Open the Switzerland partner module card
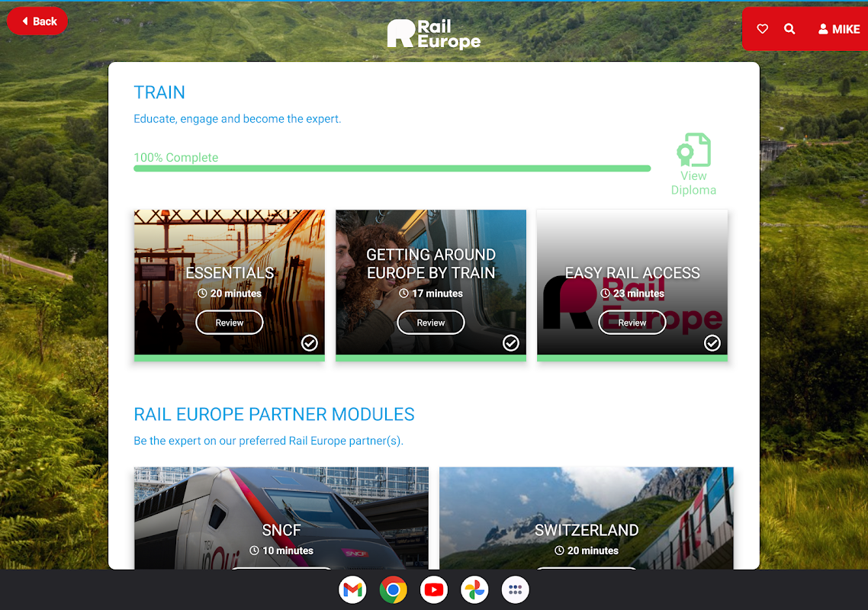This screenshot has height=610, width=868. [587, 518]
